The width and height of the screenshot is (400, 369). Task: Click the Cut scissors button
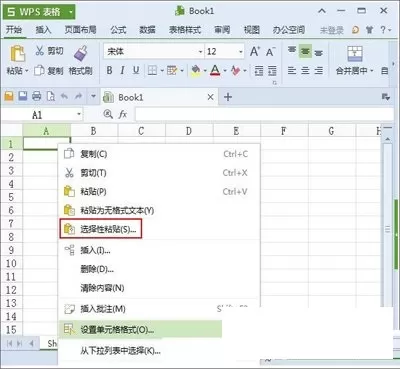49,51
